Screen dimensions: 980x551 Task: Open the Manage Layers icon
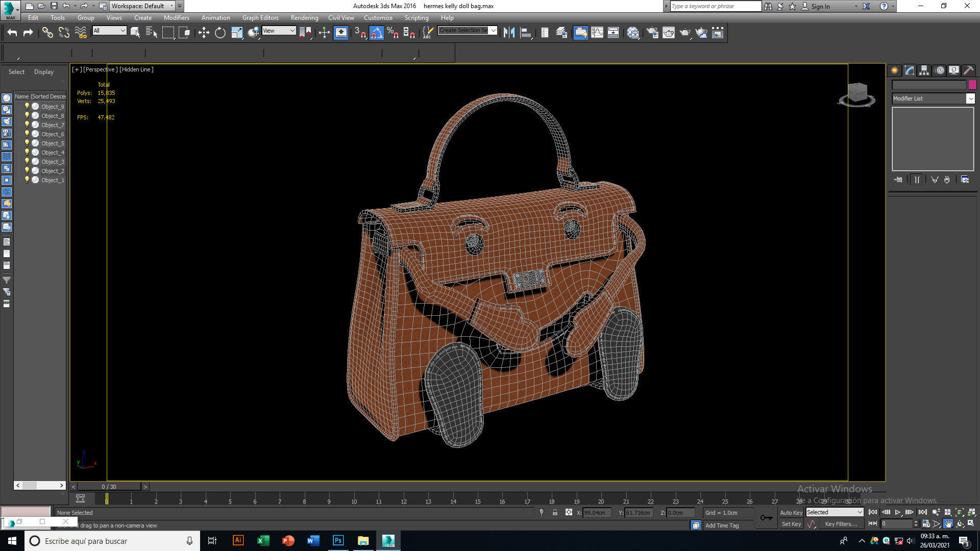[561, 33]
